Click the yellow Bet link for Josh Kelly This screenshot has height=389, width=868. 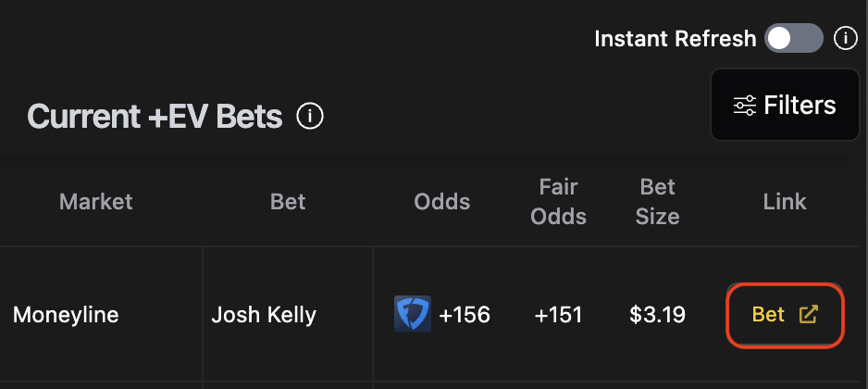click(785, 315)
